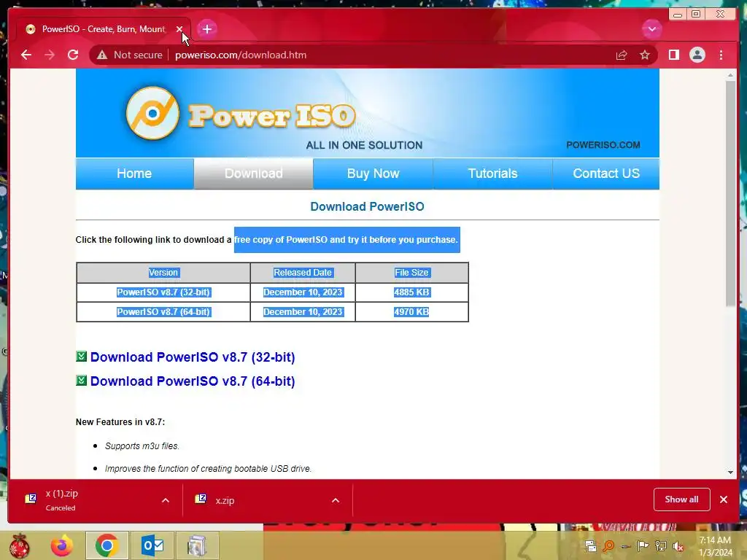This screenshot has width=747, height=560.
Task: Click the network tray icon
Action: click(x=661, y=546)
